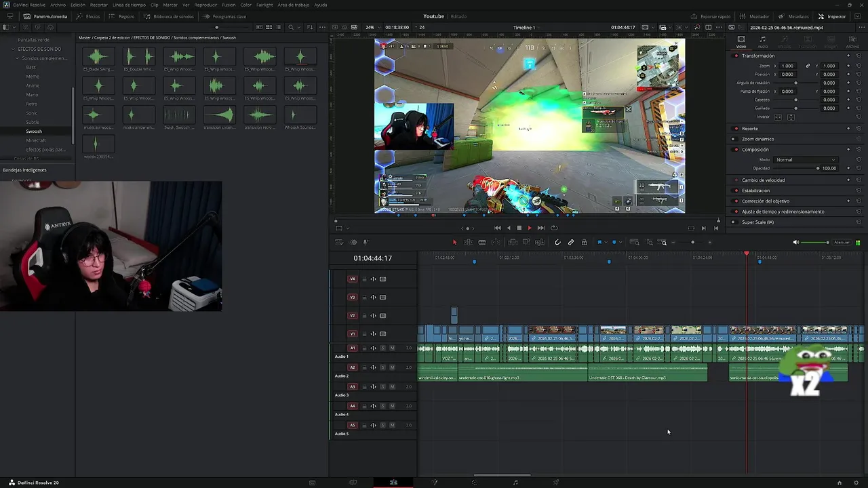This screenshot has width=868, height=488.
Task: Mute the A1 audio track
Action: click(x=392, y=348)
